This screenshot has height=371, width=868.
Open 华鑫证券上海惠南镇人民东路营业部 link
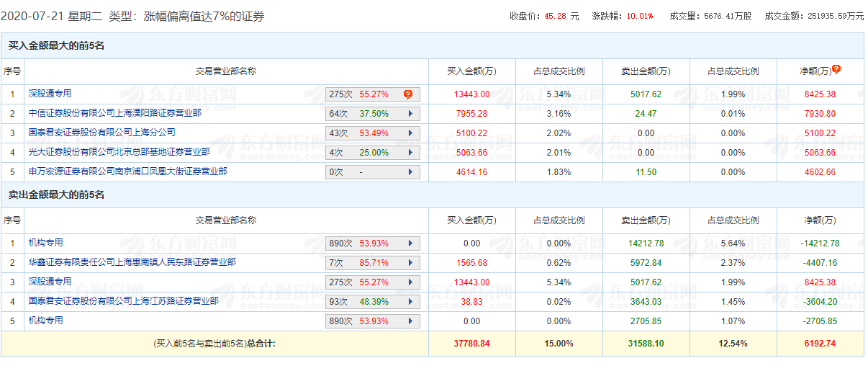132,262
